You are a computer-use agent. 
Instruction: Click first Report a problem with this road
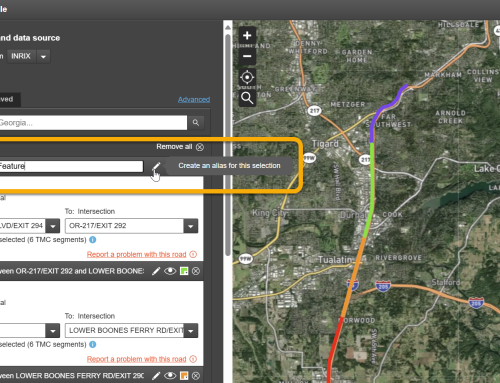point(136,254)
